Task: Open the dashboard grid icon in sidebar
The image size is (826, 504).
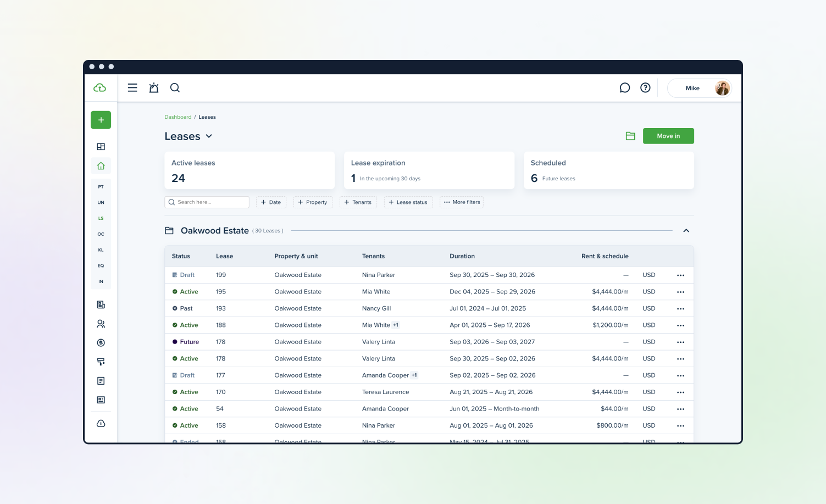Action: 101,147
